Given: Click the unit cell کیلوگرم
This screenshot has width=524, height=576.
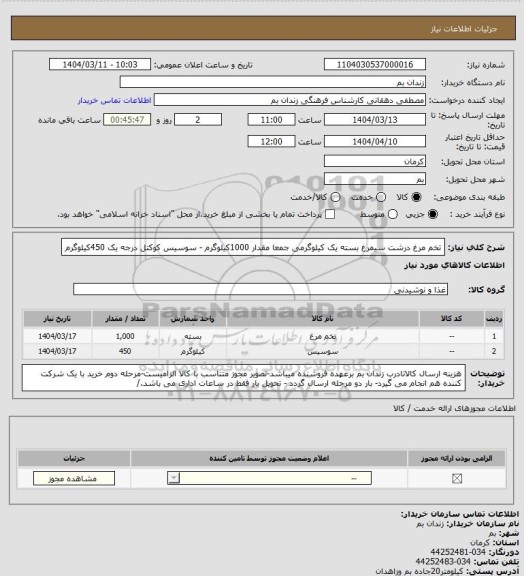Looking at the screenshot, I should click(193, 351).
